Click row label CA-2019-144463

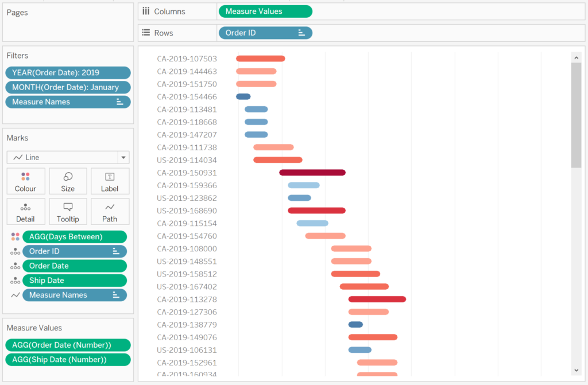[187, 71]
